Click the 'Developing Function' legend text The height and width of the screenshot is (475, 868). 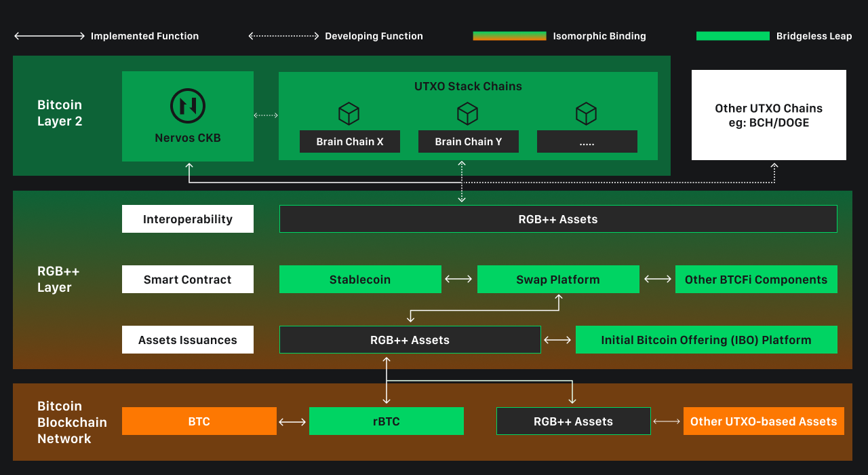click(374, 36)
